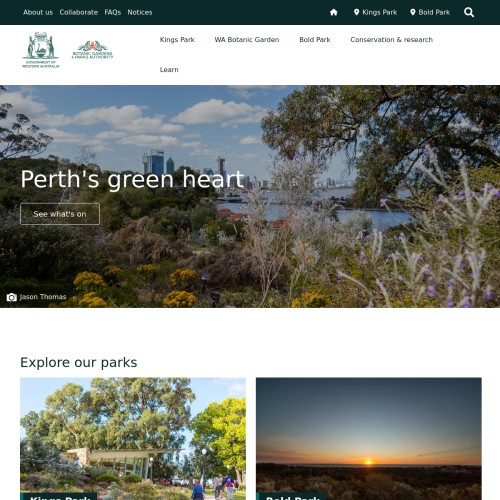Click the Government of Western Australia crest logo
Image resolution: width=500 pixels, height=500 pixels.
[41, 50]
